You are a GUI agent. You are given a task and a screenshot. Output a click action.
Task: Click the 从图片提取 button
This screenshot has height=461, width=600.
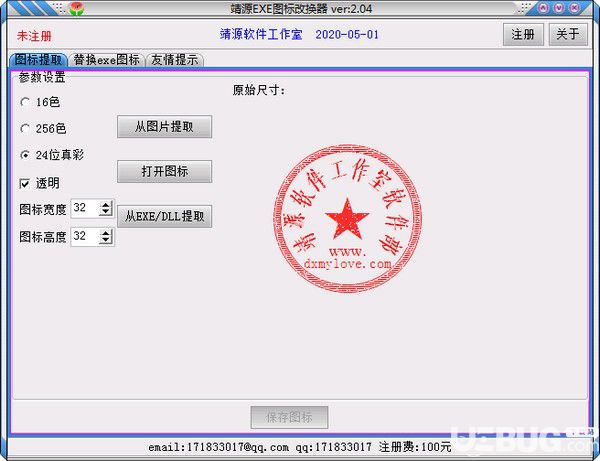164,127
